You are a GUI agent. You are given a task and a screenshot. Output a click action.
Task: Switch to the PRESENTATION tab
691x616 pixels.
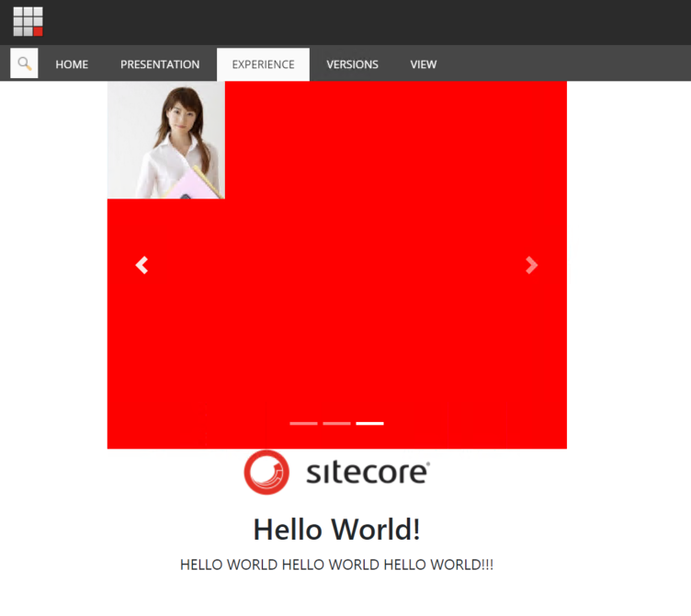(x=160, y=64)
